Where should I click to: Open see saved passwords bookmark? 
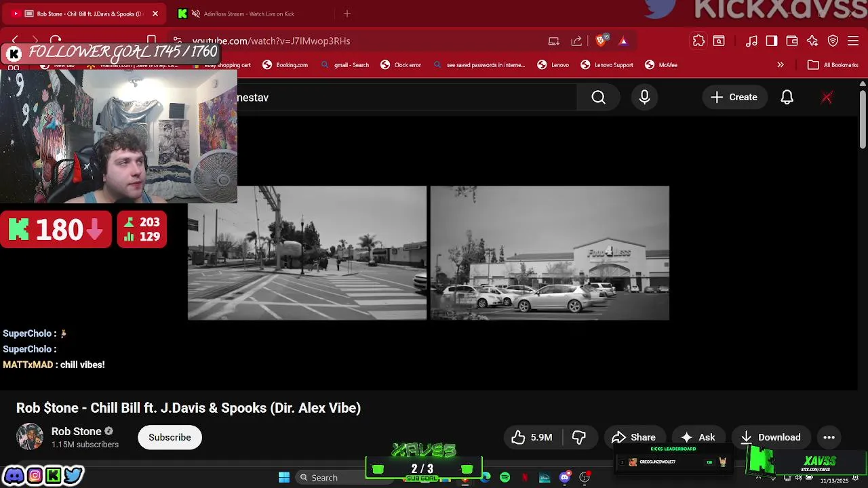[x=479, y=65]
